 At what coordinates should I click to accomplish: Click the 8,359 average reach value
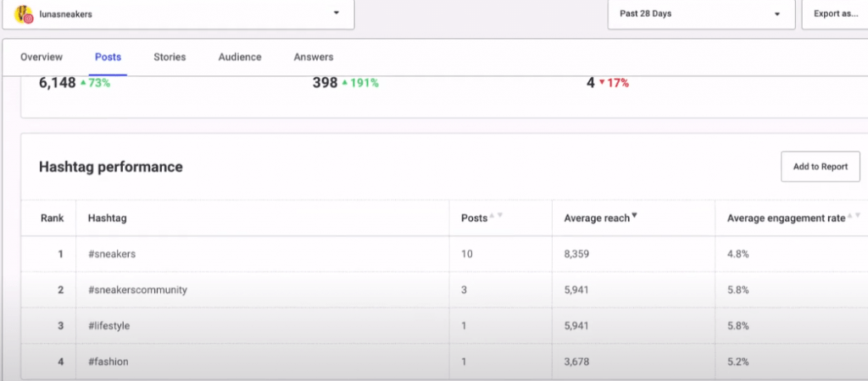click(576, 254)
